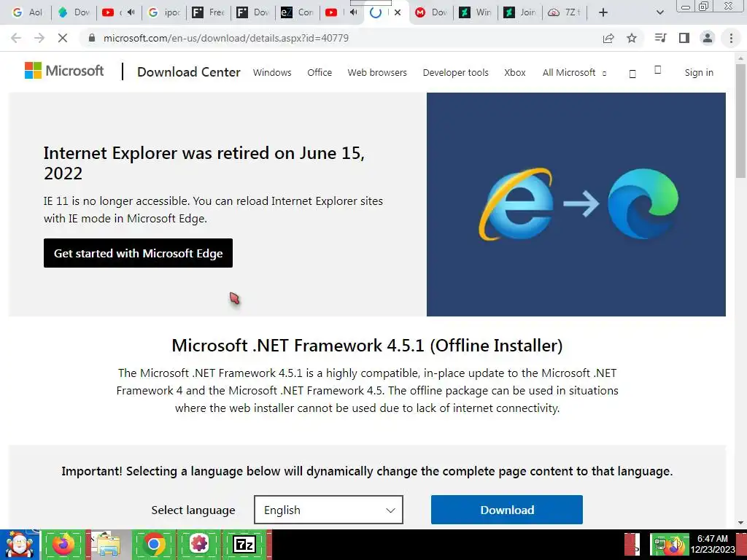
Task: Open Chrome three-dot menu
Action: pyautogui.click(x=731, y=38)
